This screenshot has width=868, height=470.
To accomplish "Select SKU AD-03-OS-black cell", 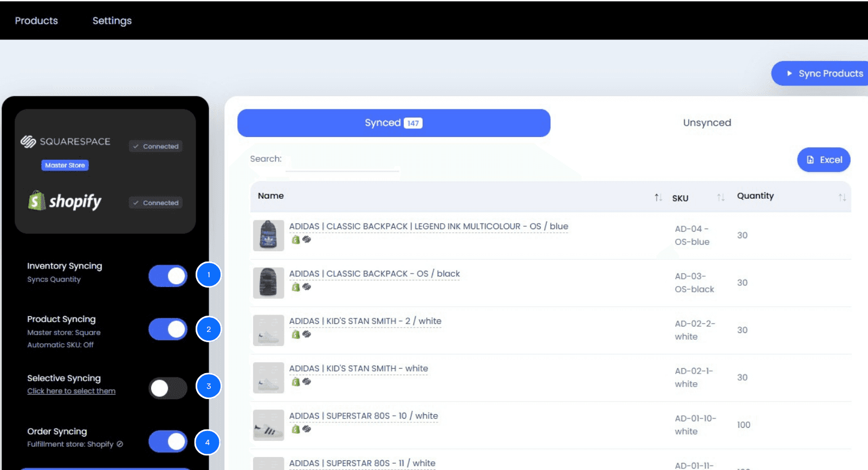I will click(694, 283).
